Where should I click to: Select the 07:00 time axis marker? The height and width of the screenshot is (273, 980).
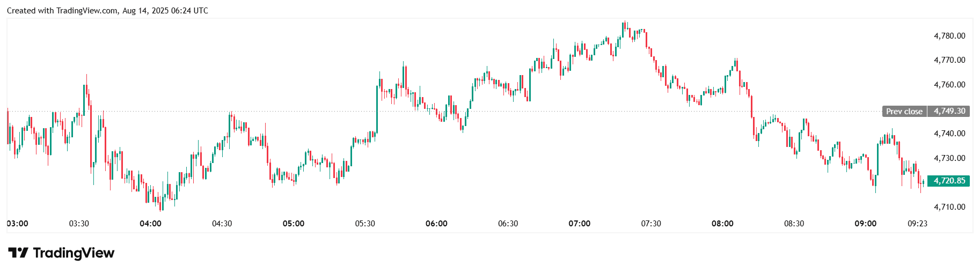580,224
